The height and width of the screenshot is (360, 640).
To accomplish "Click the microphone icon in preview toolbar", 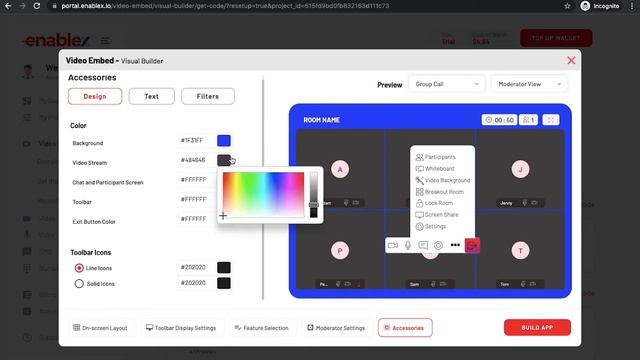I will [x=408, y=245].
